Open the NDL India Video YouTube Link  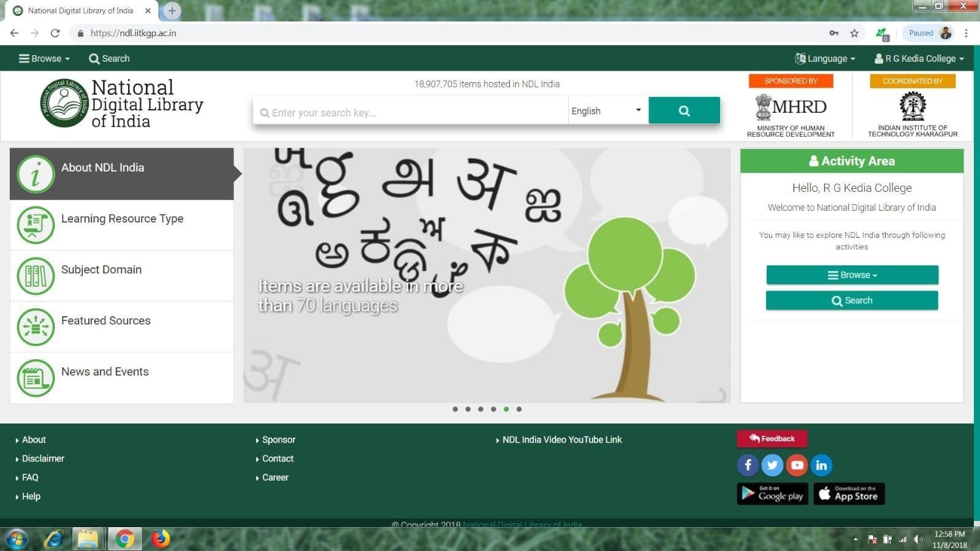click(561, 440)
